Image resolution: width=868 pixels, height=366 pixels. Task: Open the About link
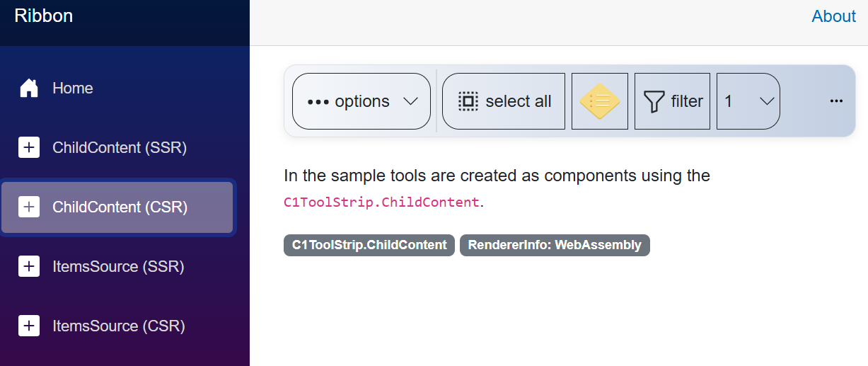click(833, 16)
